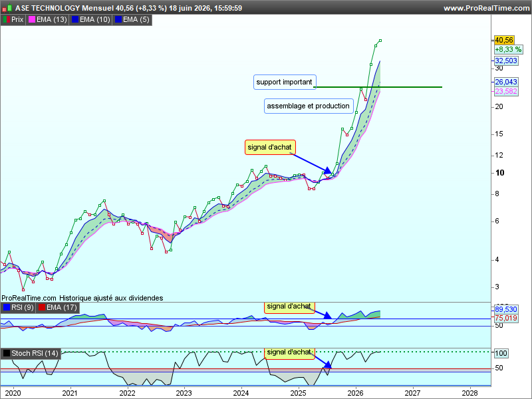The image size is (532, 399).
Task: Click the current price label 40,56
Action: coord(504,40)
